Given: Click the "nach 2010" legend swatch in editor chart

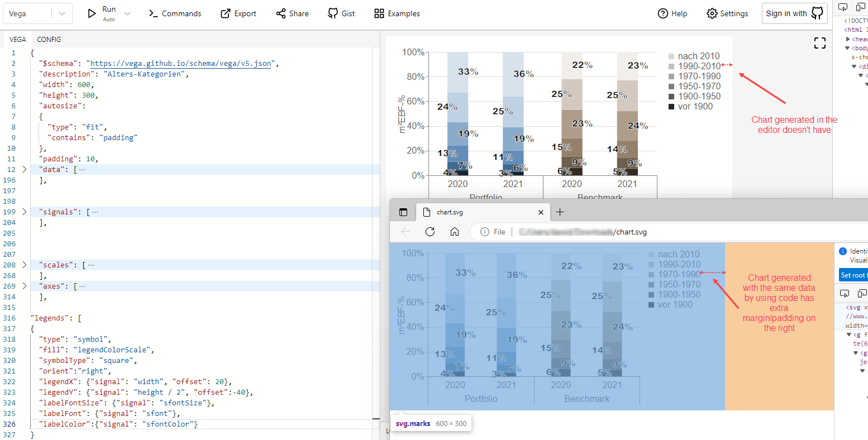Looking at the screenshot, I should 671,56.
